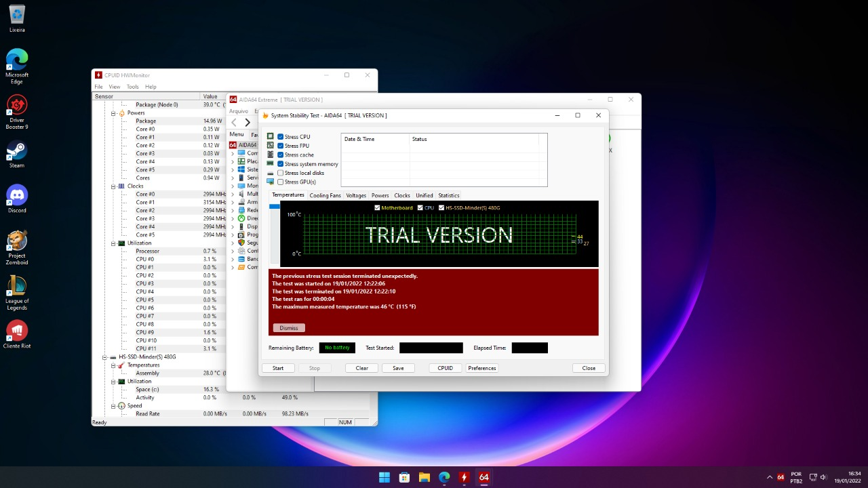Click the Powers flame icon in HWMonitor

click(122, 113)
